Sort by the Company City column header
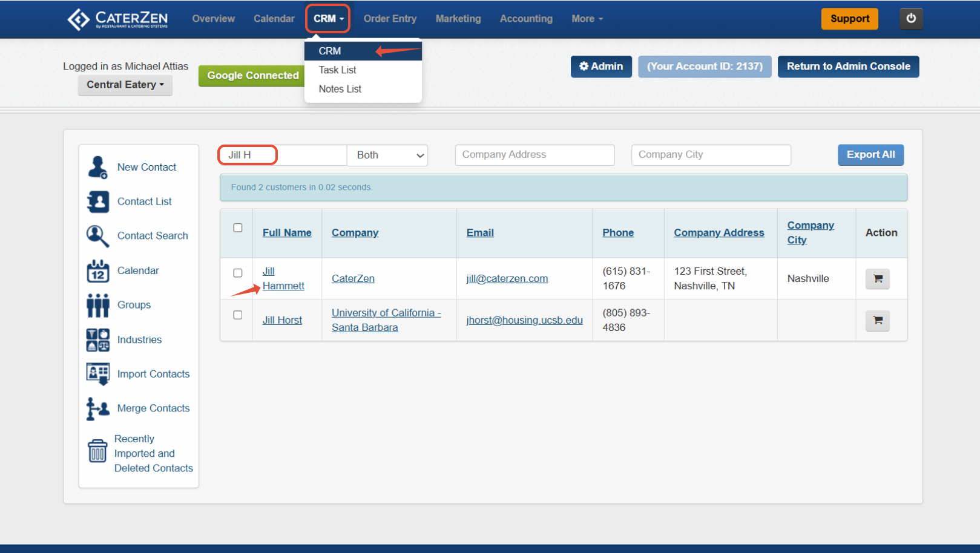Viewport: 980px width, 553px height. (x=811, y=233)
